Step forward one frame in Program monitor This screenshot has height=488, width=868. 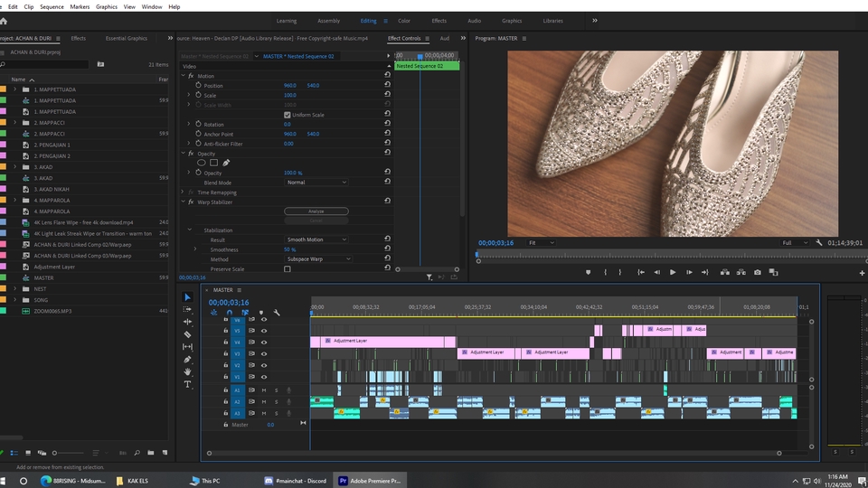pyautogui.click(x=689, y=272)
